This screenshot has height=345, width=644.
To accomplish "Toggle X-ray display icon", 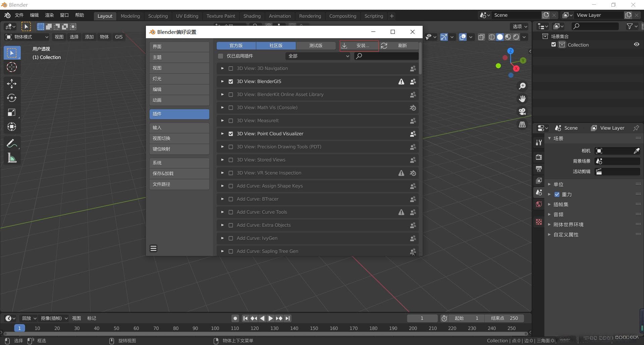I will click(481, 37).
